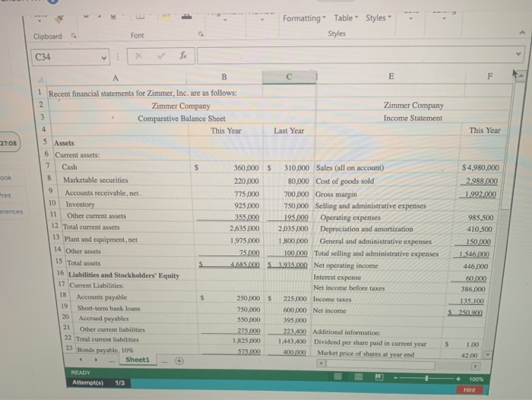
Task: Switch to Page Break Preview icon
Action: [x=379, y=377]
